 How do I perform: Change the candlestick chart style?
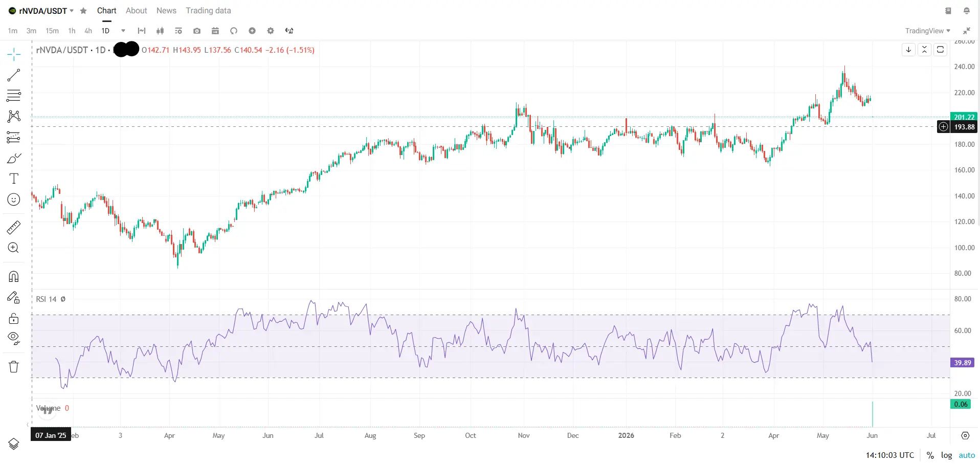160,31
